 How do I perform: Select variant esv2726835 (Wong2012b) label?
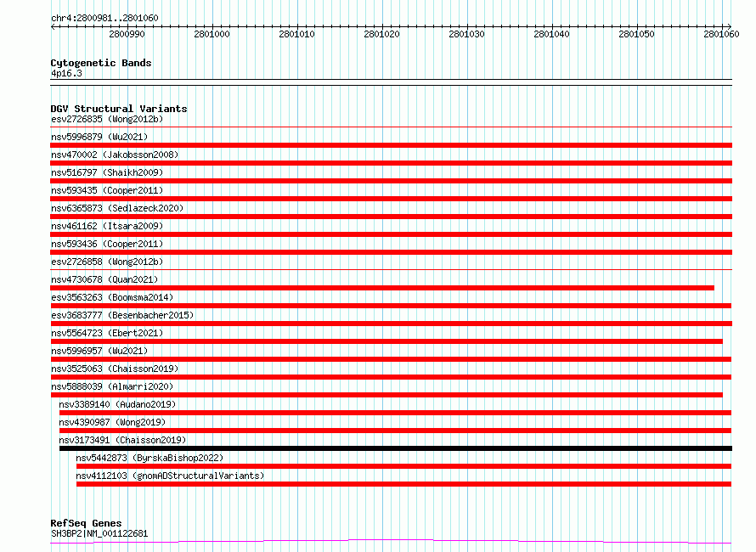click(107, 119)
